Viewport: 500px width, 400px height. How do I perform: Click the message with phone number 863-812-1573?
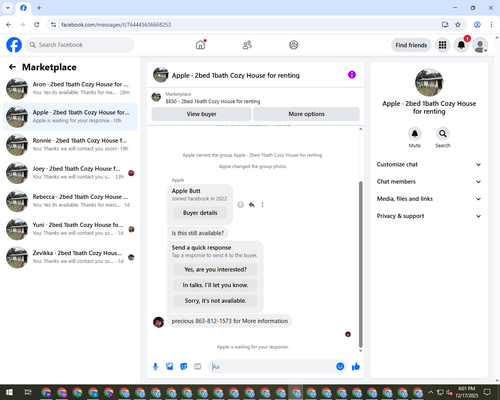(x=230, y=321)
